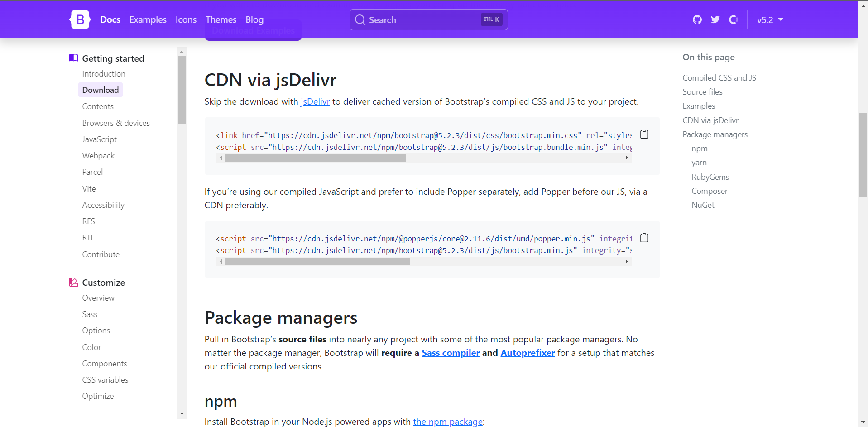Jump to Package managers section

[x=715, y=134]
